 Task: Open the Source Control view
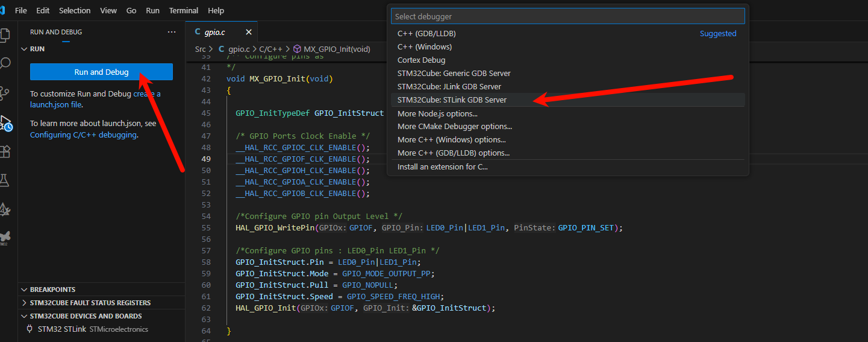(x=5, y=93)
